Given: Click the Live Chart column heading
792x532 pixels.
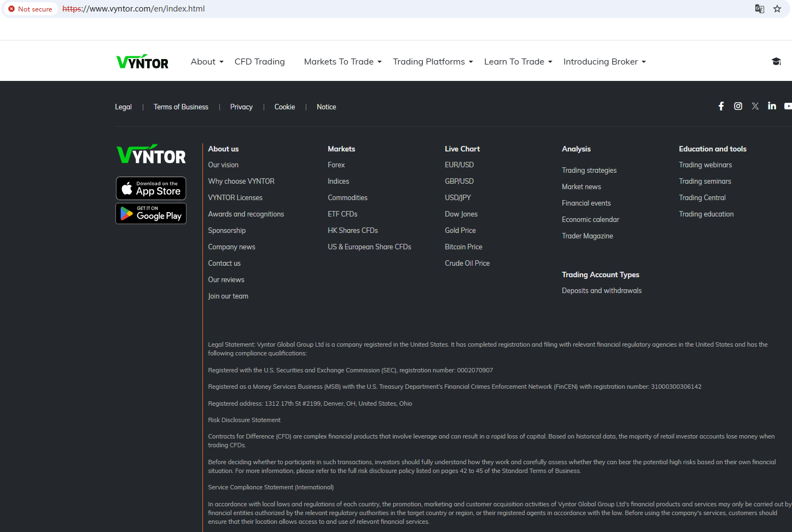Looking at the screenshot, I should (x=462, y=149).
